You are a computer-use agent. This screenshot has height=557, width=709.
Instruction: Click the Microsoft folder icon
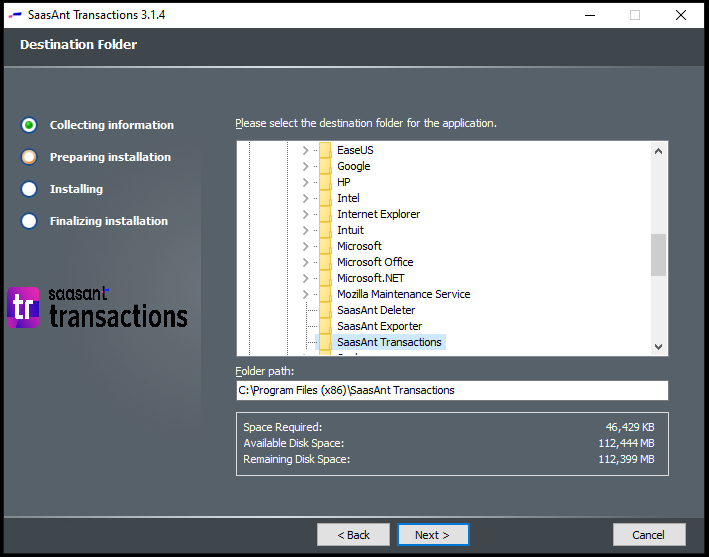(325, 246)
